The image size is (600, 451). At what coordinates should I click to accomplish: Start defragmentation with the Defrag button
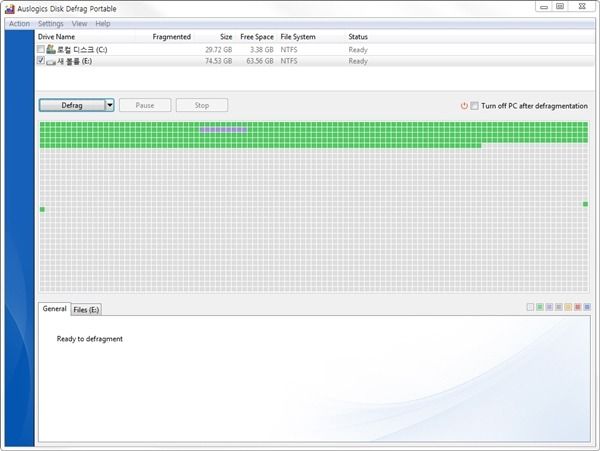(x=72, y=105)
